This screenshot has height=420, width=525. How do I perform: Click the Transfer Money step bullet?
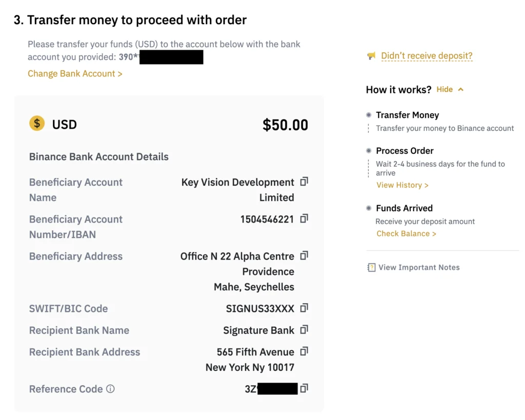(369, 115)
